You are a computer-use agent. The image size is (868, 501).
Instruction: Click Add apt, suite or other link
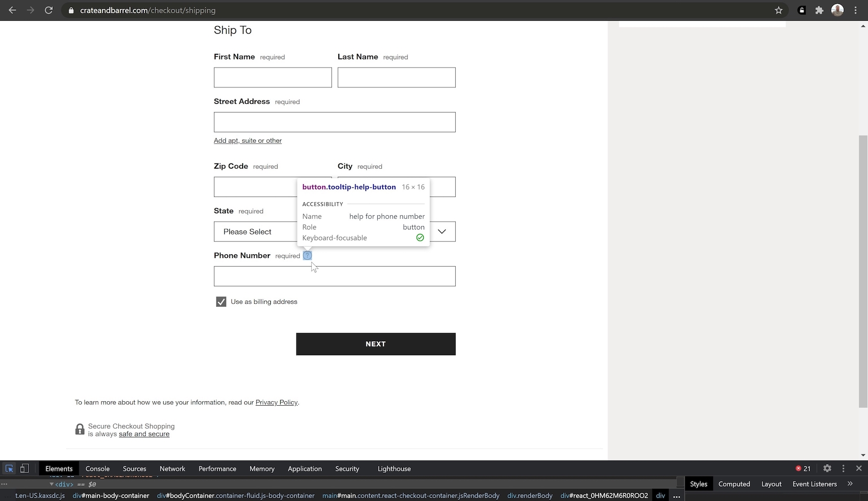[248, 141]
